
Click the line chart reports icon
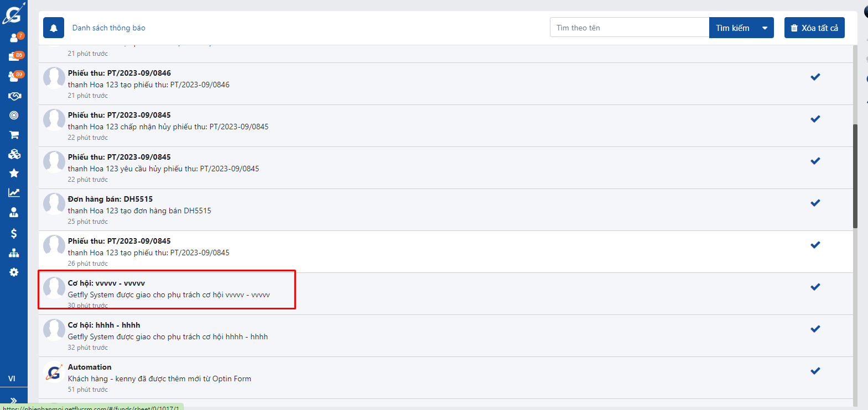[14, 193]
